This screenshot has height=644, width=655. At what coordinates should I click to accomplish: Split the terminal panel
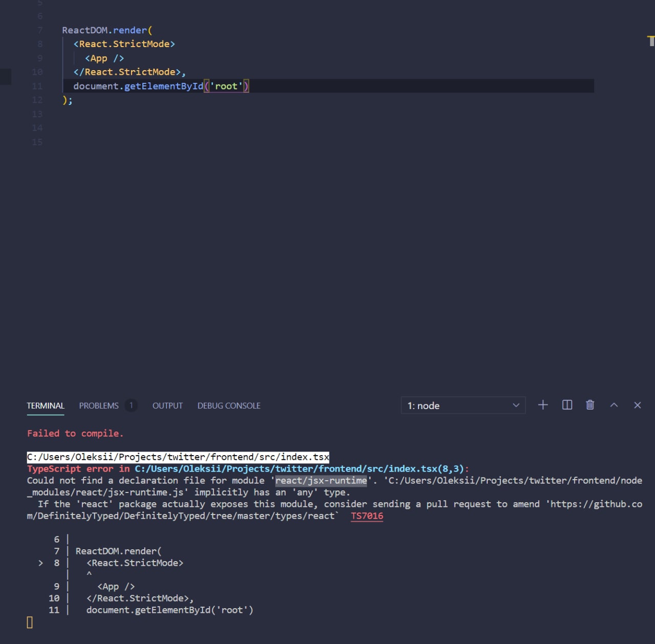tap(567, 405)
